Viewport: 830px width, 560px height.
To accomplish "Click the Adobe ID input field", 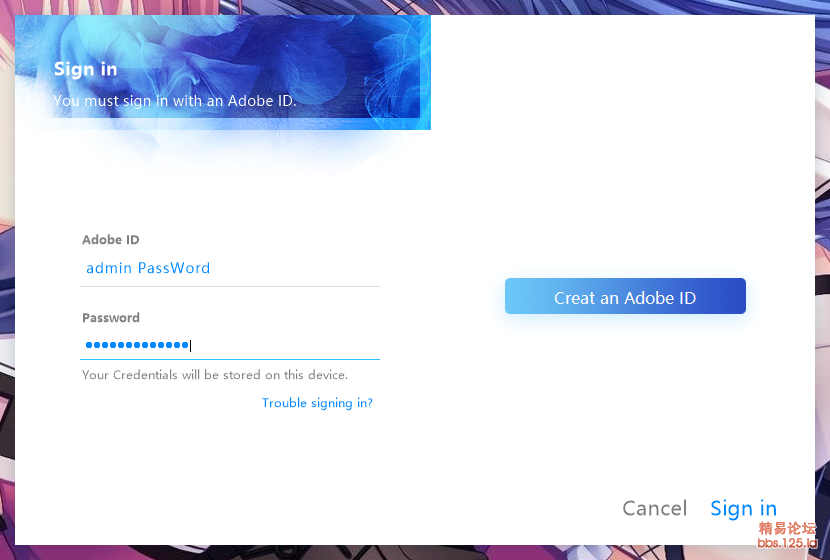I will click(x=230, y=268).
